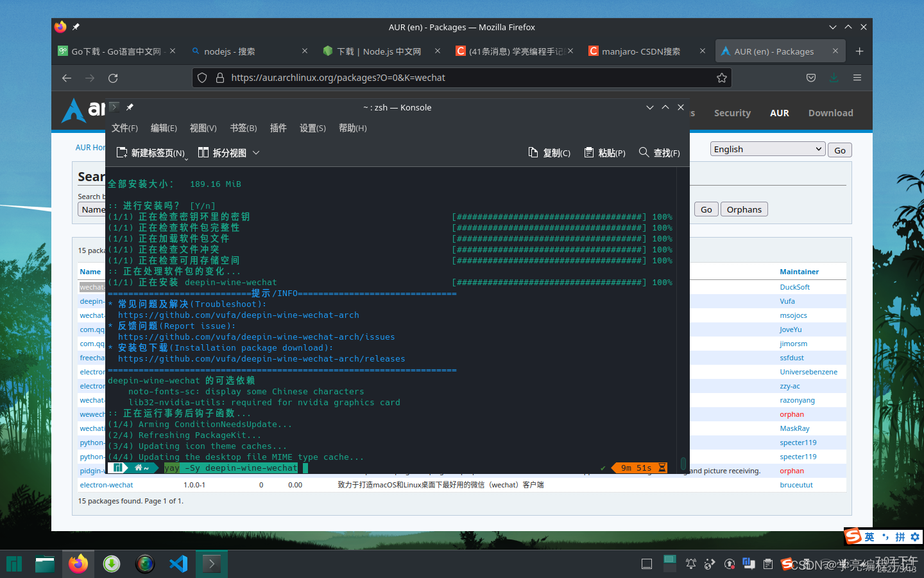Image resolution: width=924 pixels, height=578 pixels.
Task: Click the Firefox forward arrow
Action: coord(90,78)
